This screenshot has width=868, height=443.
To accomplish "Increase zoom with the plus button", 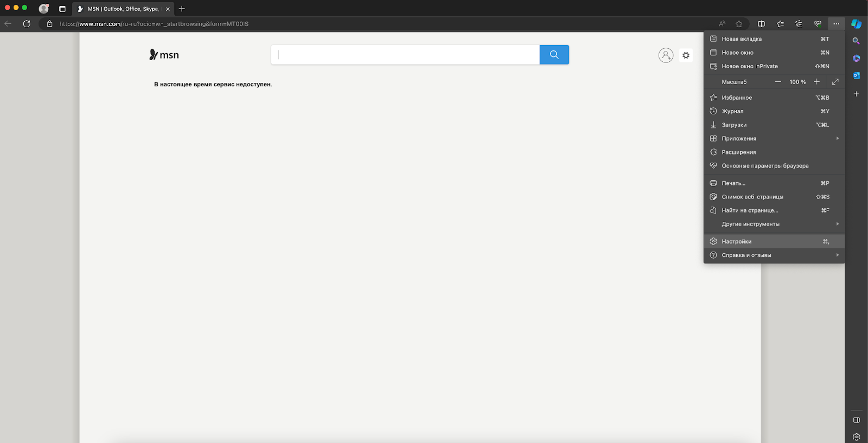I will coord(816,82).
